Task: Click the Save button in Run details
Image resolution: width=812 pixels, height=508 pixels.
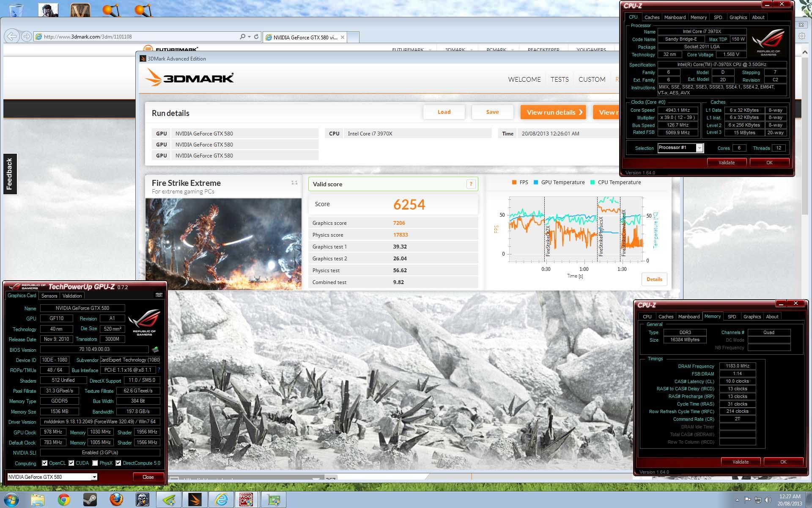Action: pyautogui.click(x=492, y=112)
